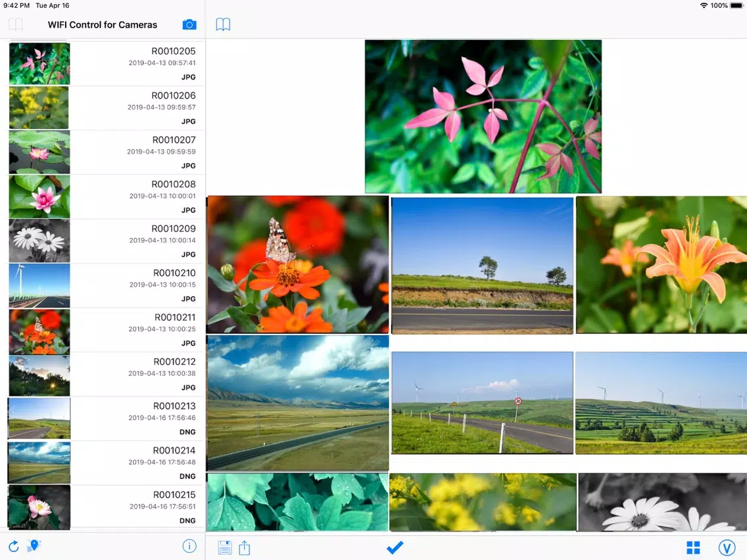This screenshot has width=747, height=560.
Task: Open terraced green fields grid photo
Action: pos(662,403)
